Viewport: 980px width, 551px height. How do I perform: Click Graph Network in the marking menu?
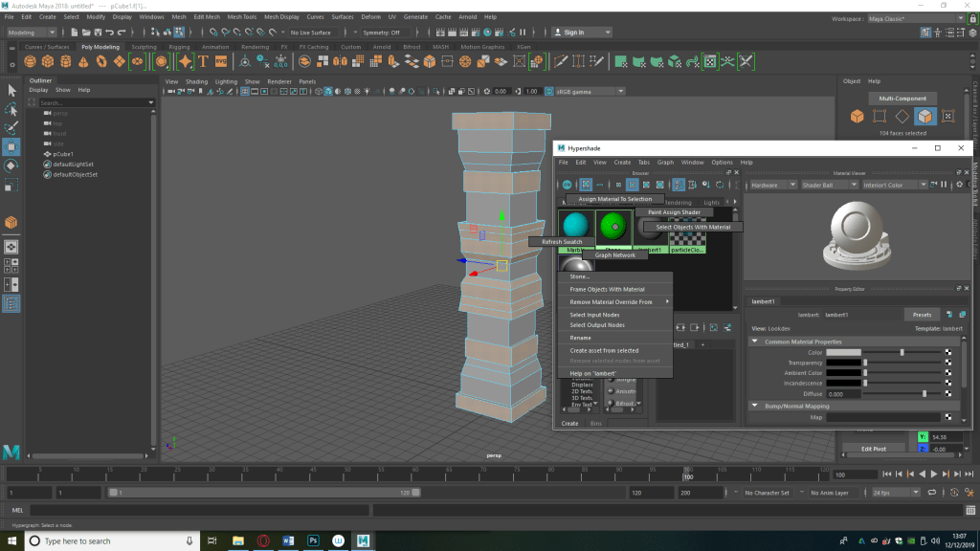coord(615,254)
